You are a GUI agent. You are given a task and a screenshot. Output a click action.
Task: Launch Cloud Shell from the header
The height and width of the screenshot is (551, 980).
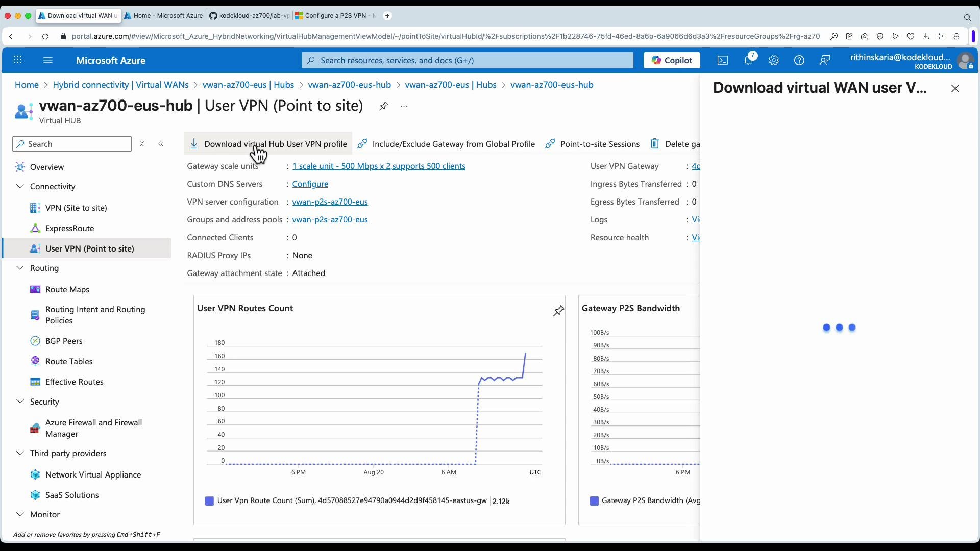point(723,60)
